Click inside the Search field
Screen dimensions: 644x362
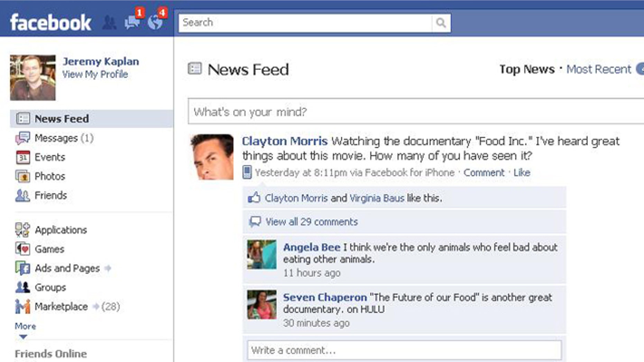pos(305,23)
